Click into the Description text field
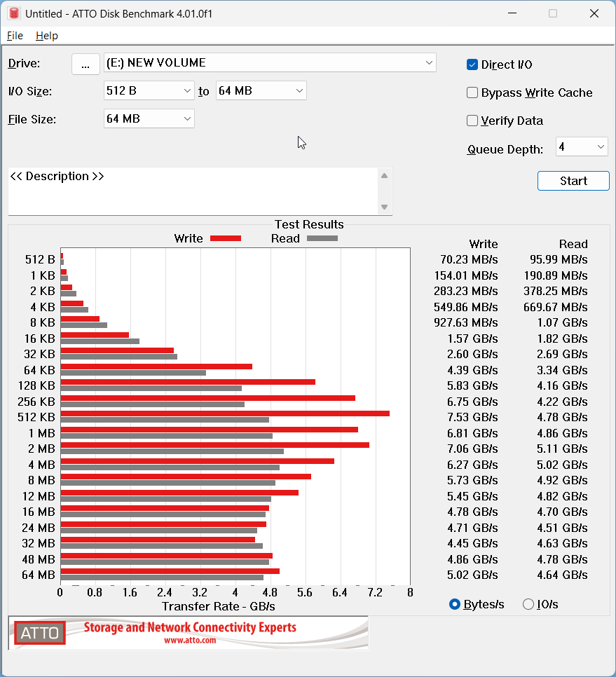Image resolution: width=616 pixels, height=677 pixels. point(193,191)
